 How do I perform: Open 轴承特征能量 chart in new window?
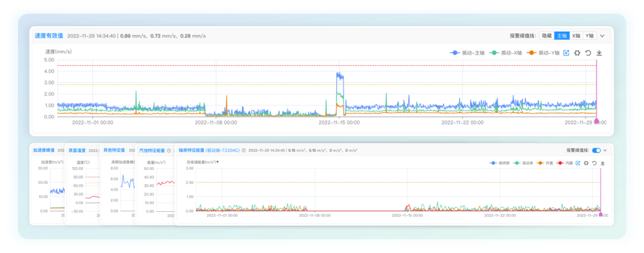578,163
